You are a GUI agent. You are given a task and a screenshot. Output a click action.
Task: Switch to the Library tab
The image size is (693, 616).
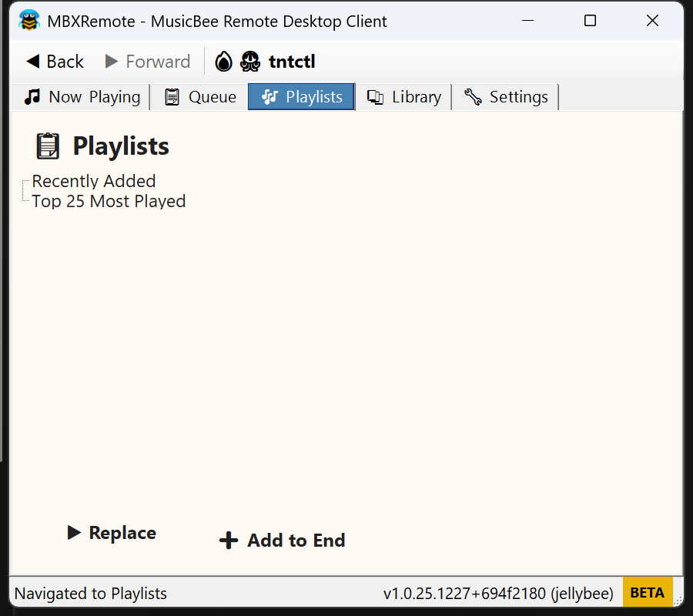[x=403, y=96]
